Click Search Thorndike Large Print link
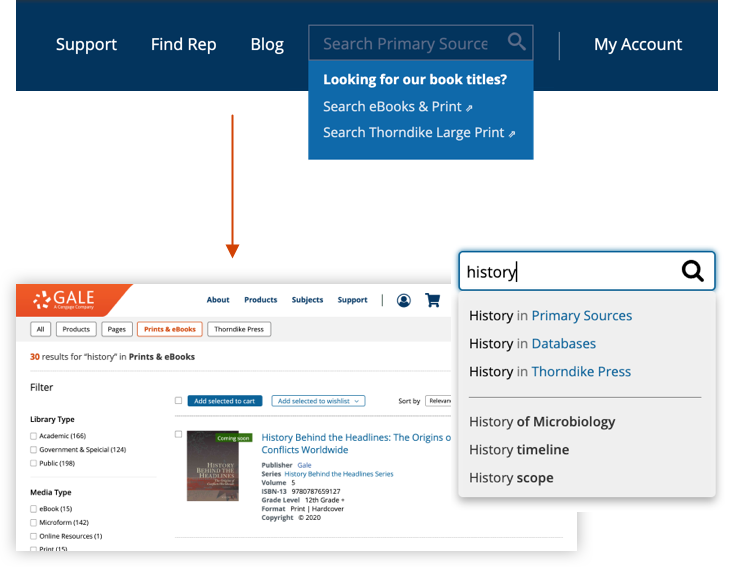 419,133
